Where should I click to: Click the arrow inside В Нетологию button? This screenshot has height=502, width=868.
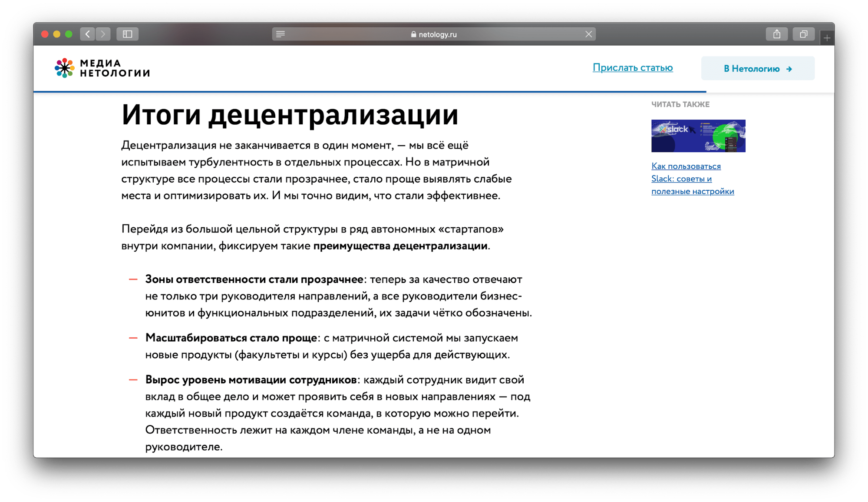click(x=789, y=69)
